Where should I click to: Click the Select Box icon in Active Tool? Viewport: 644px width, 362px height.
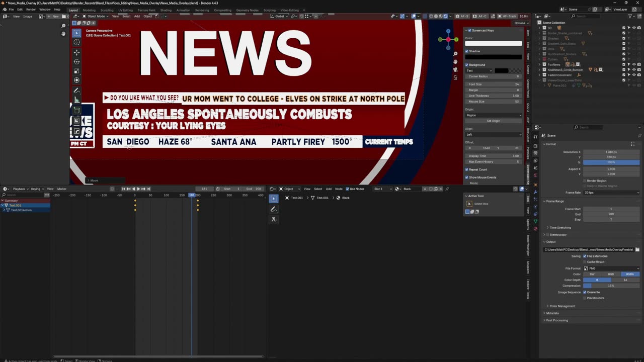tap(469, 204)
